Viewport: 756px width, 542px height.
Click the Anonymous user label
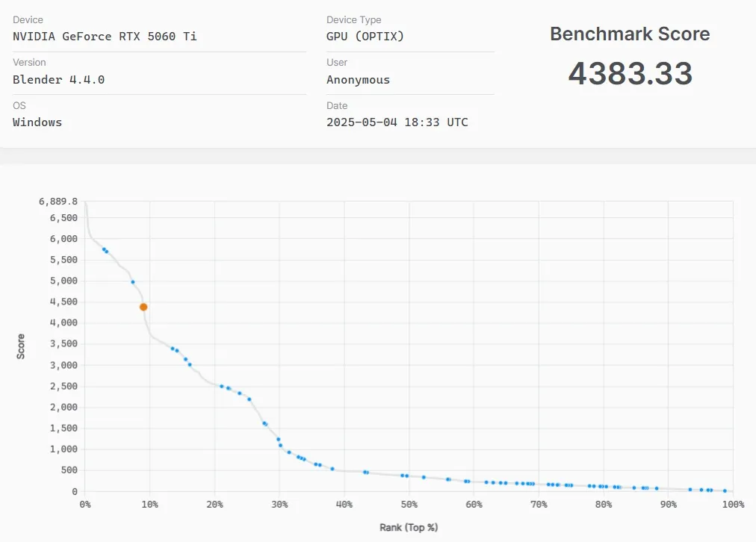[x=359, y=79]
